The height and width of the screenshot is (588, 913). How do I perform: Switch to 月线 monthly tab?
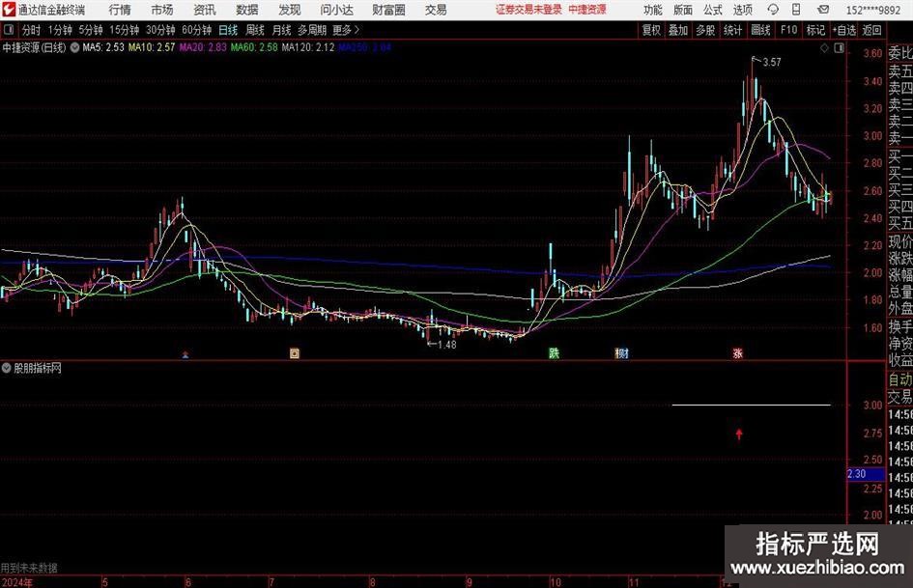pos(281,30)
